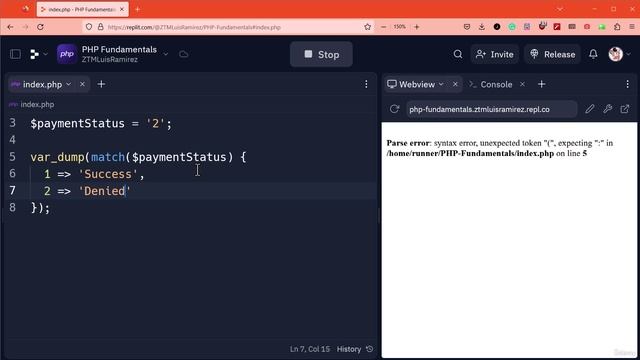
Task: Reset the 150% zoom level
Action: (x=400, y=27)
